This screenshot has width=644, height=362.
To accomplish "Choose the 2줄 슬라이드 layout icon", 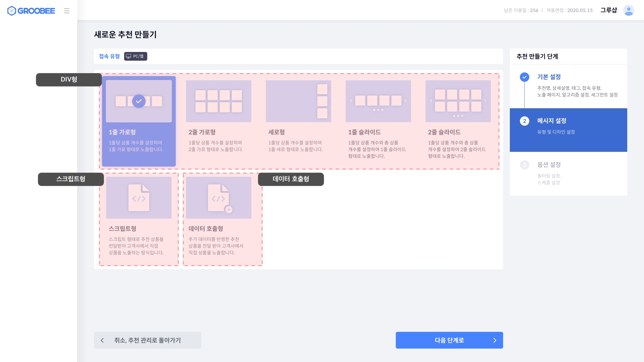I will (458, 101).
